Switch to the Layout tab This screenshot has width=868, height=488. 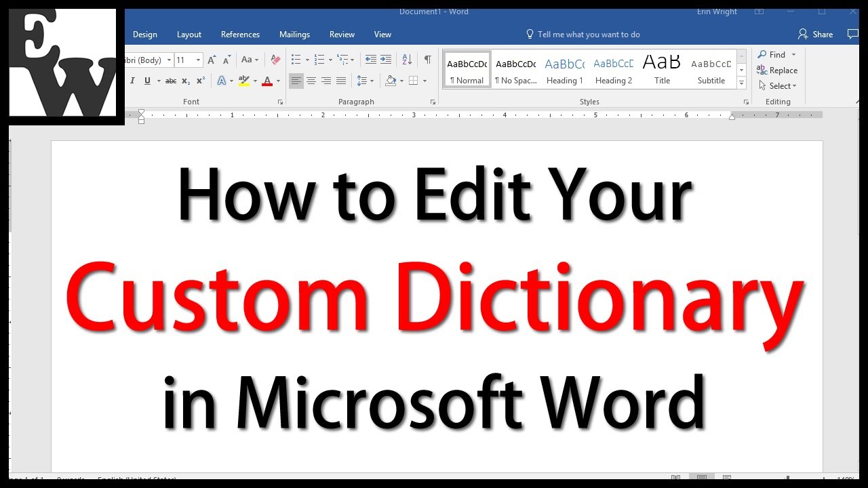pyautogui.click(x=189, y=35)
